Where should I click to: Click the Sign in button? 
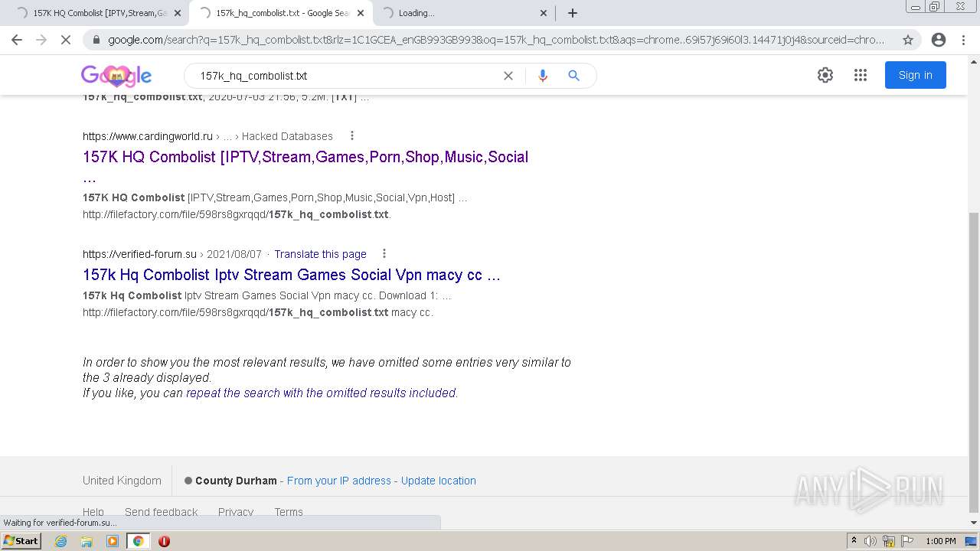[x=916, y=75]
